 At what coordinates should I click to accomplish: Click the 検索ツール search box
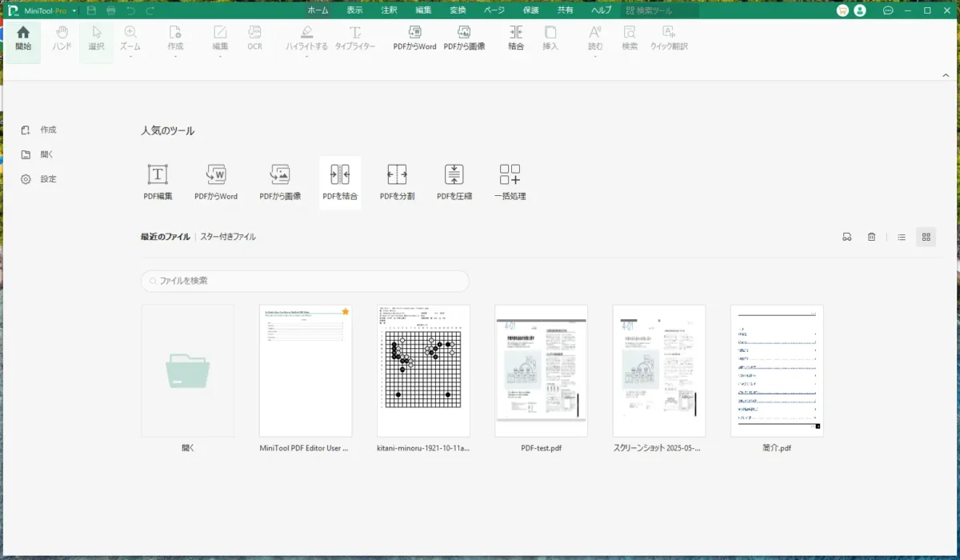coord(660,10)
